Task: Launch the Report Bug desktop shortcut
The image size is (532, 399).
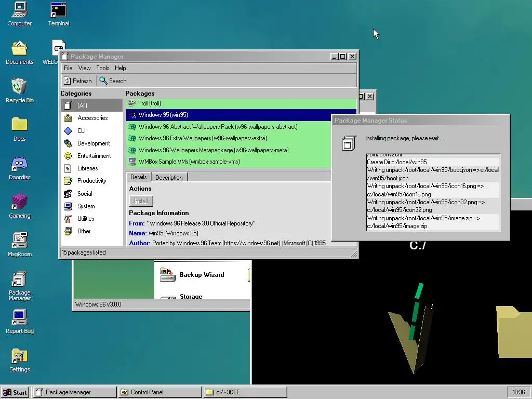Action: click(19, 322)
